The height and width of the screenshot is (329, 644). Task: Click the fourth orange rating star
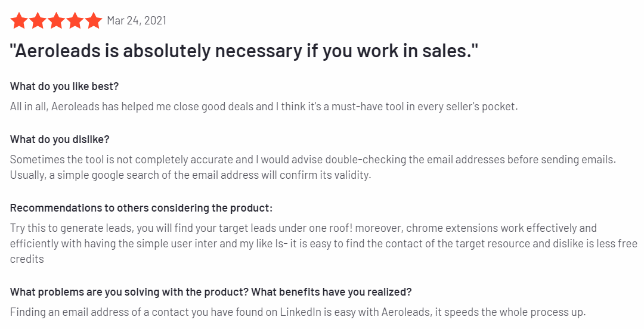click(x=75, y=20)
